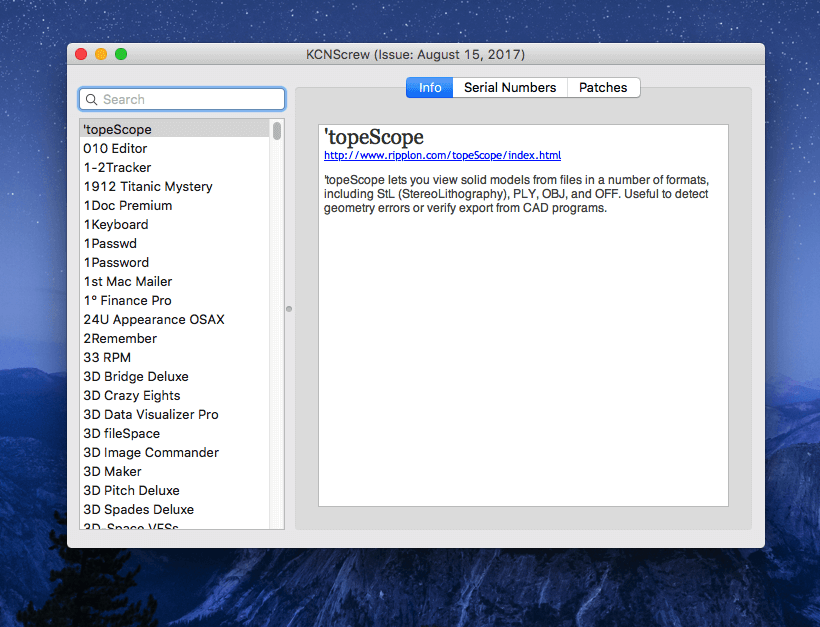Click the magnifying glass search icon
The width and height of the screenshot is (820, 627).
click(92, 99)
